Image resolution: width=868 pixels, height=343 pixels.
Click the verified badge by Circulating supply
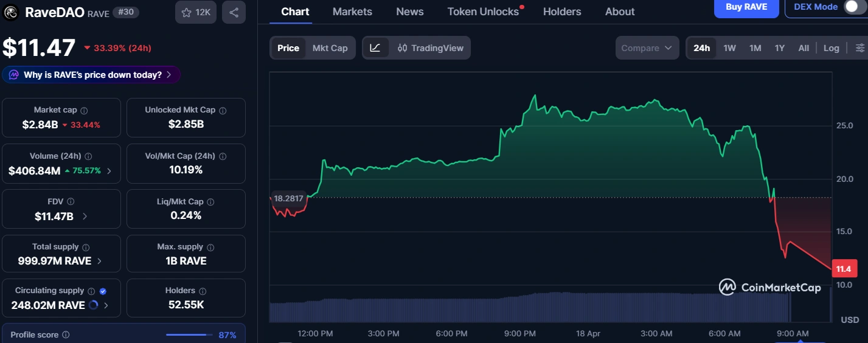102,291
